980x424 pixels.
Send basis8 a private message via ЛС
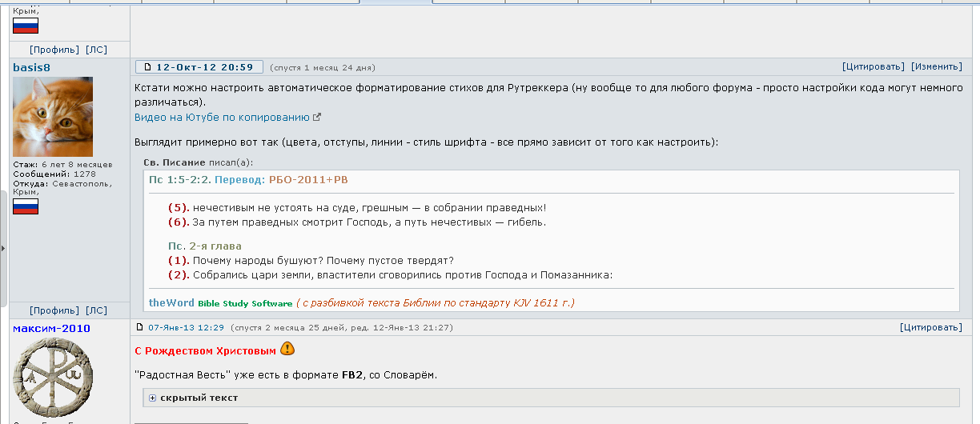[x=96, y=310]
